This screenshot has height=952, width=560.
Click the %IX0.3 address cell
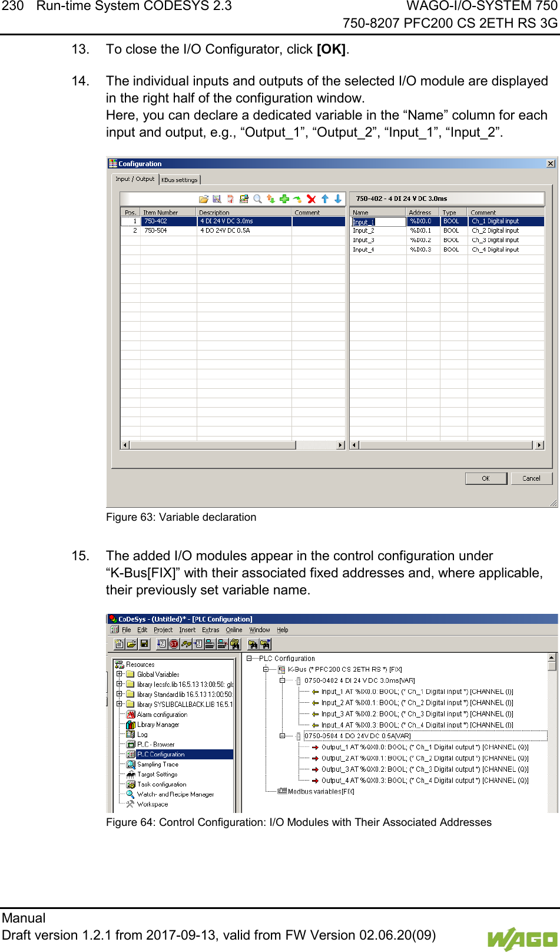[x=423, y=249]
